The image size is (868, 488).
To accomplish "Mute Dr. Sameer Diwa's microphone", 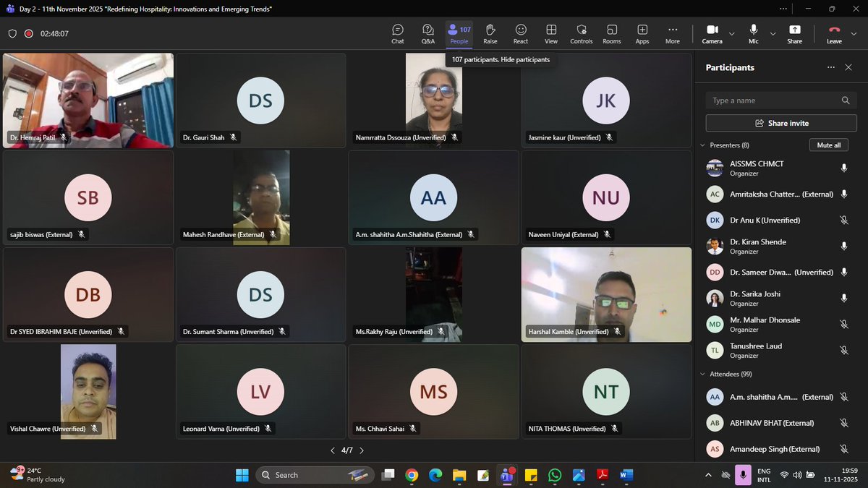I will [843, 272].
